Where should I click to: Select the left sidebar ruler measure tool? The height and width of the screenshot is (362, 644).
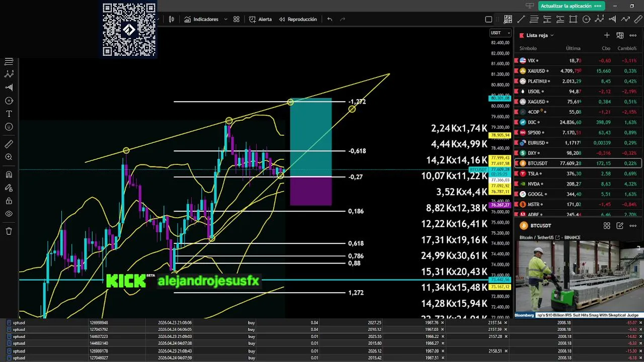pyautogui.click(x=9, y=144)
